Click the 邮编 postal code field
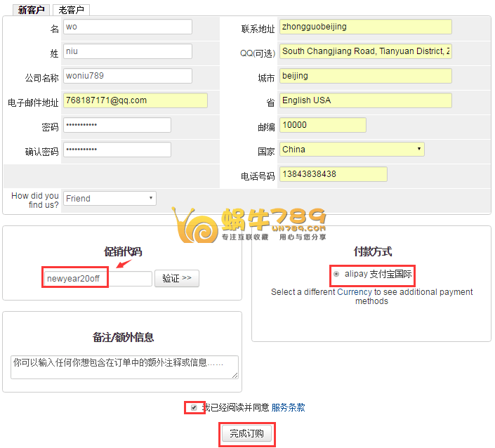495x448 pixels. coord(323,125)
